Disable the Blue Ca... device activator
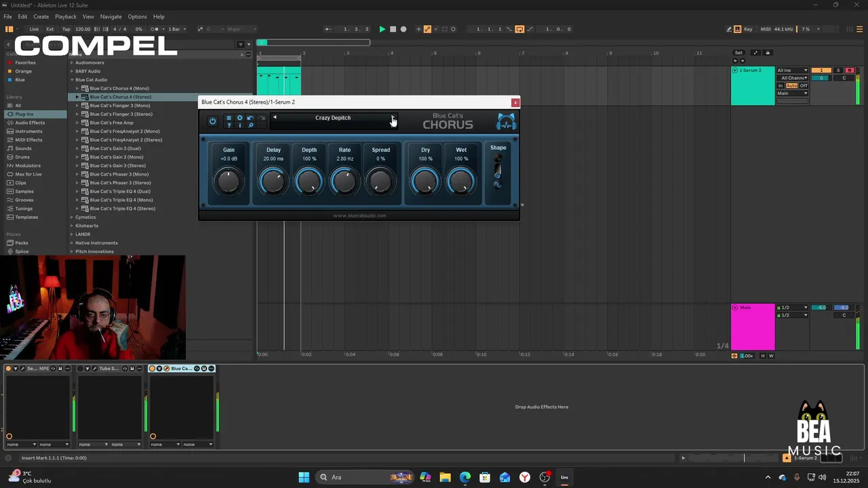Image resolution: width=868 pixels, height=488 pixels. [153, 369]
